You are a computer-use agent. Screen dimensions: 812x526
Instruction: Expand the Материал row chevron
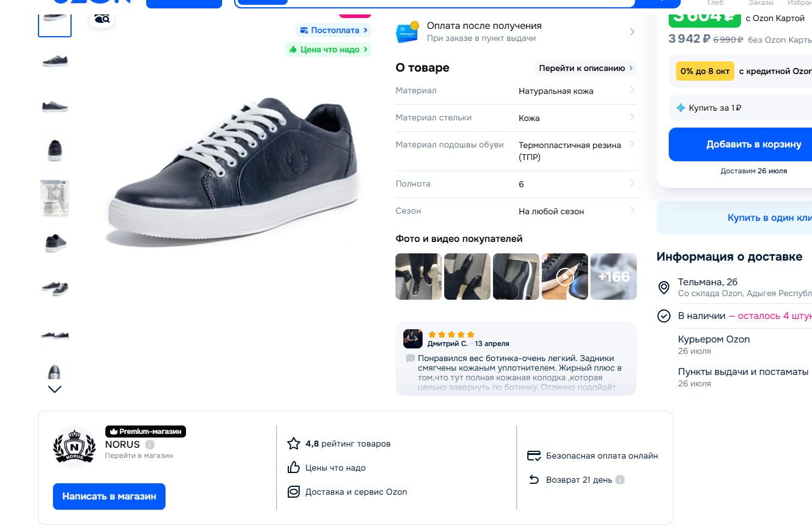[x=632, y=90]
